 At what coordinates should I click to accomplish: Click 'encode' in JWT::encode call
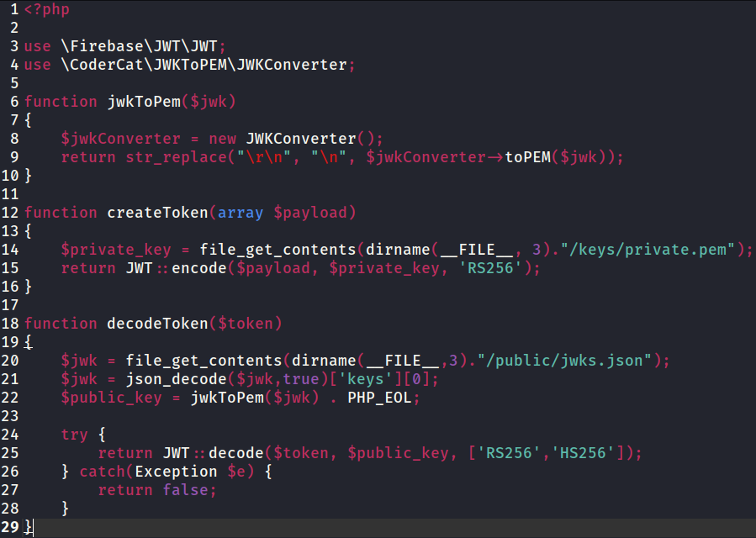(199, 268)
